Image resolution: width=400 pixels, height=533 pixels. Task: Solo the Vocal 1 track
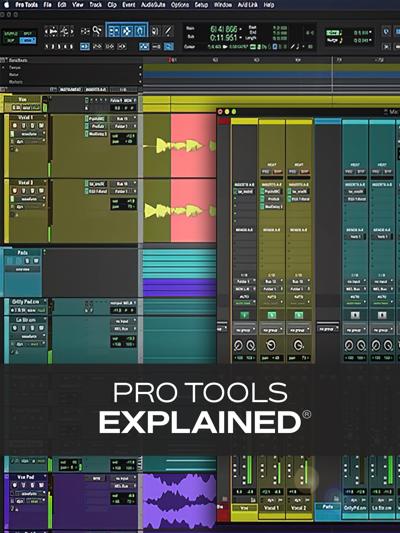33,125
